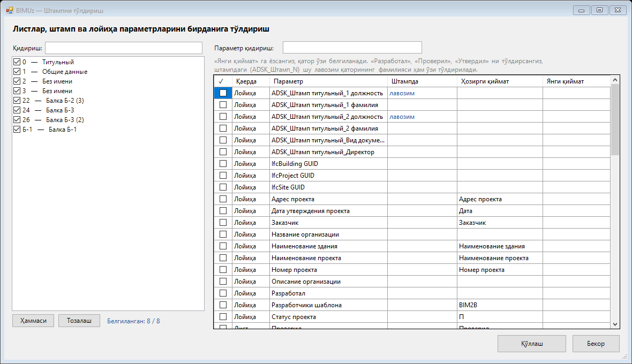Screen dimensions: 632x364
Task: Select the IfcProject GUID parameter cell
Action: [x=328, y=176]
